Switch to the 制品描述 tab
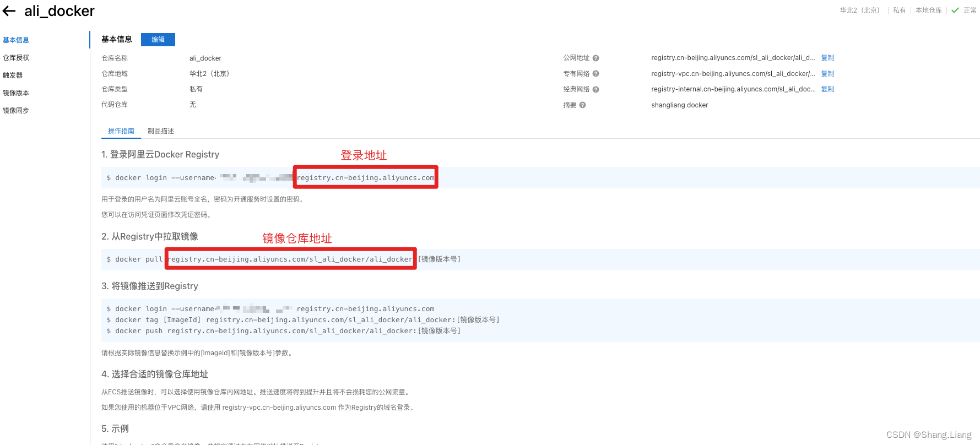Image resolution: width=980 pixels, height=445 pixels. 161,131
